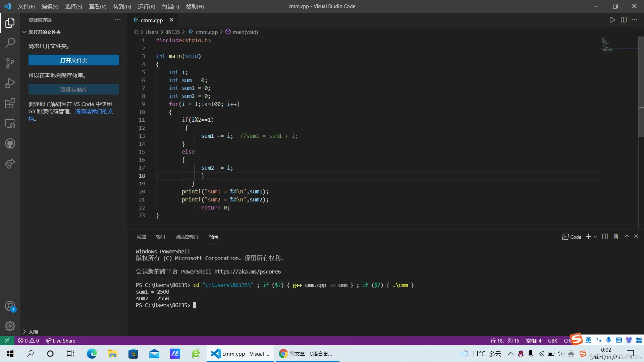Viewport: 644px width, 362px height.
Task: Maximize the terminal panel size
Action: tap(627, 237)
